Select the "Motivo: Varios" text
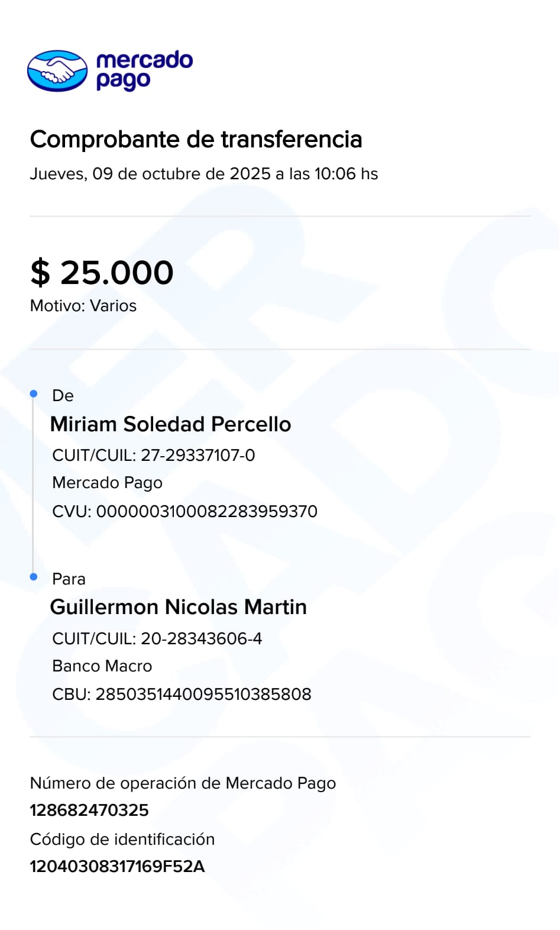Screen dimensions: 560x930 (83, 306)
